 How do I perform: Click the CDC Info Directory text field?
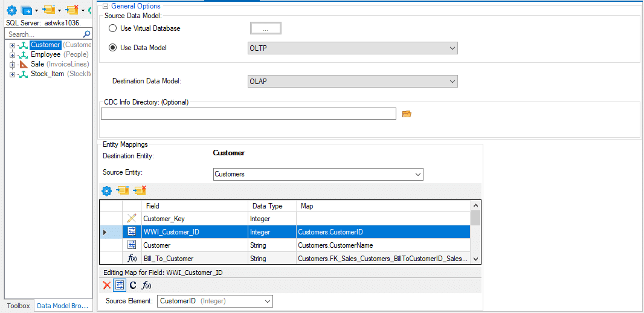(248, 114)
